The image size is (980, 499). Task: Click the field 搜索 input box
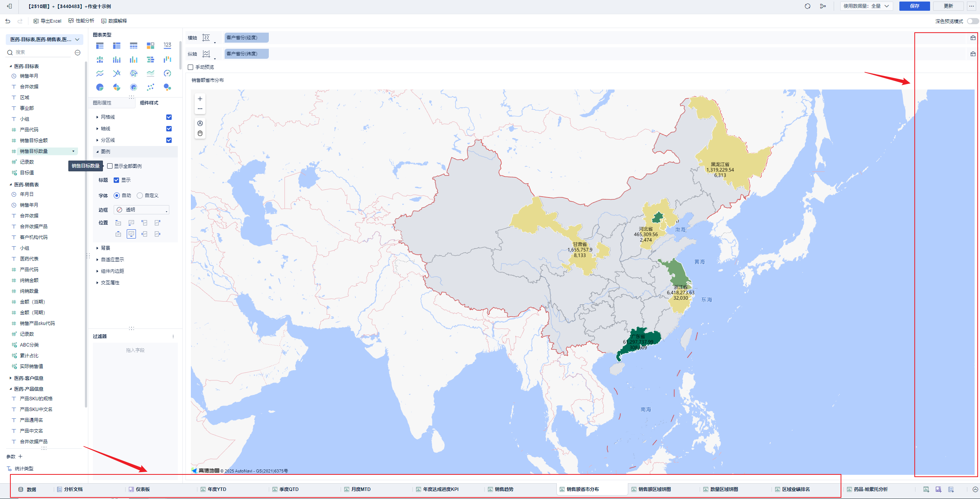pyautogui.click(x=42, y=52)
